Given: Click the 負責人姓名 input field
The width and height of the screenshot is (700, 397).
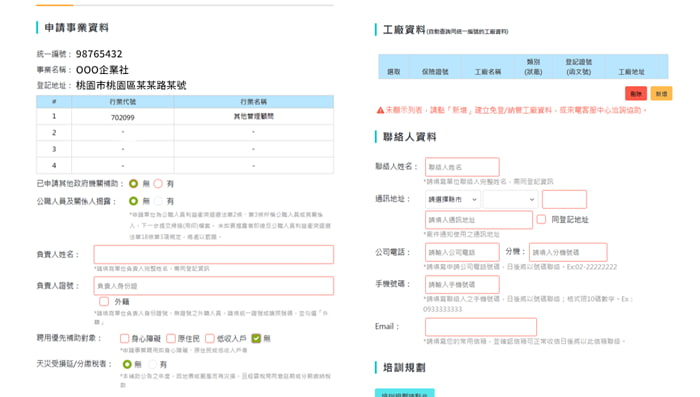Looking at the screenshot, I should tap(214, 255).
